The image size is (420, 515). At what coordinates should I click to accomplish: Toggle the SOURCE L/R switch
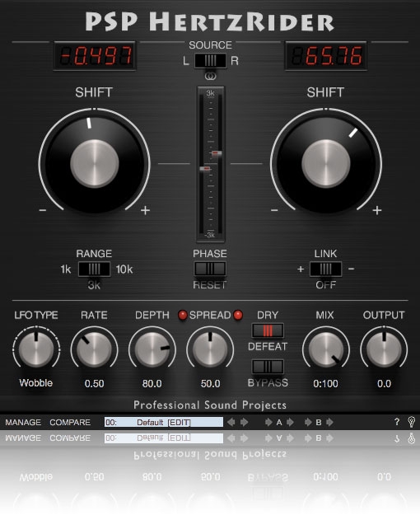[210, 61]
